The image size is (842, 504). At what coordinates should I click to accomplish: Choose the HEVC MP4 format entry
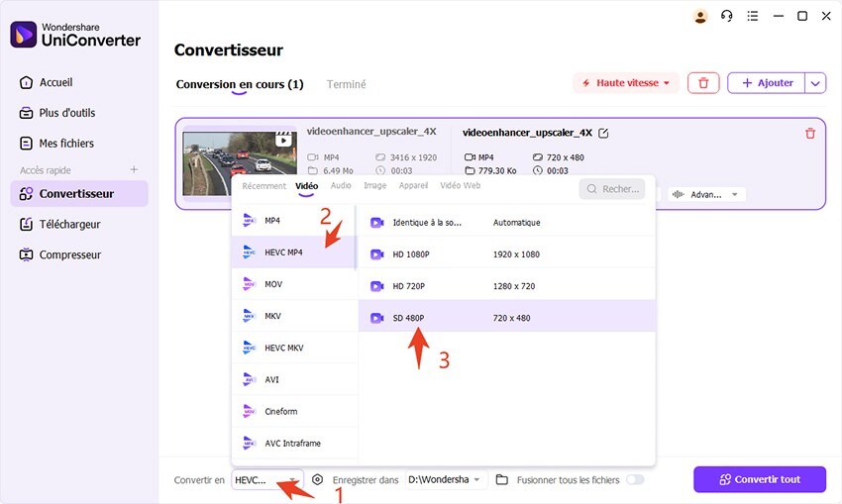(293, 252)
